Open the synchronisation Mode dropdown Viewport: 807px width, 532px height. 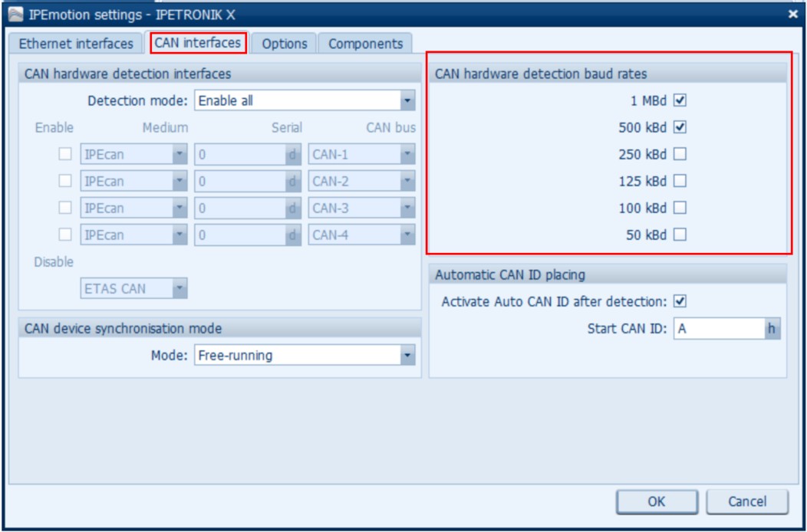407,356
